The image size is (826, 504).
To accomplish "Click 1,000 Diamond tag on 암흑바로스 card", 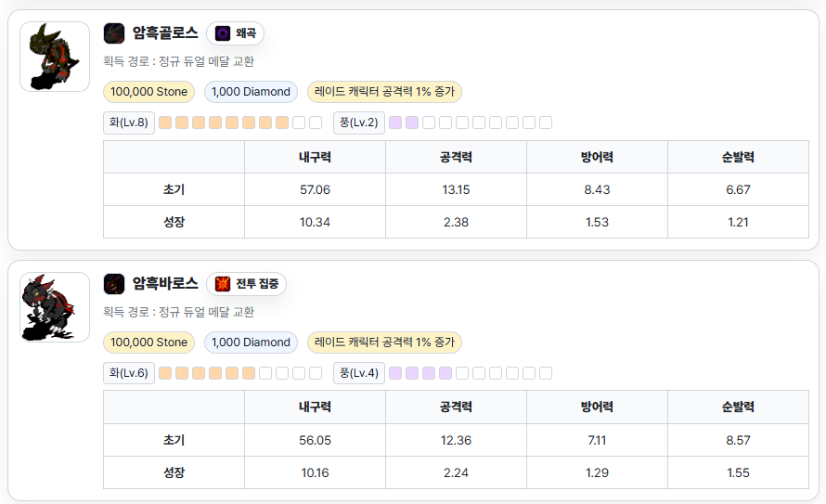I will (x=251, y=342).
